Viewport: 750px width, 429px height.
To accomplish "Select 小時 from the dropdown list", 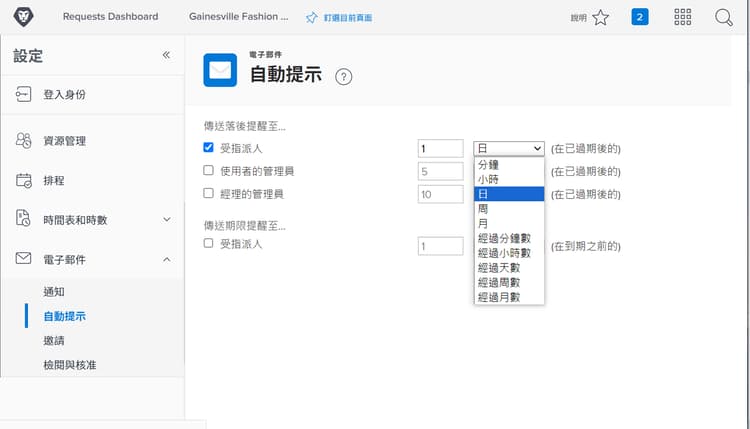I will tap(509, 179).
